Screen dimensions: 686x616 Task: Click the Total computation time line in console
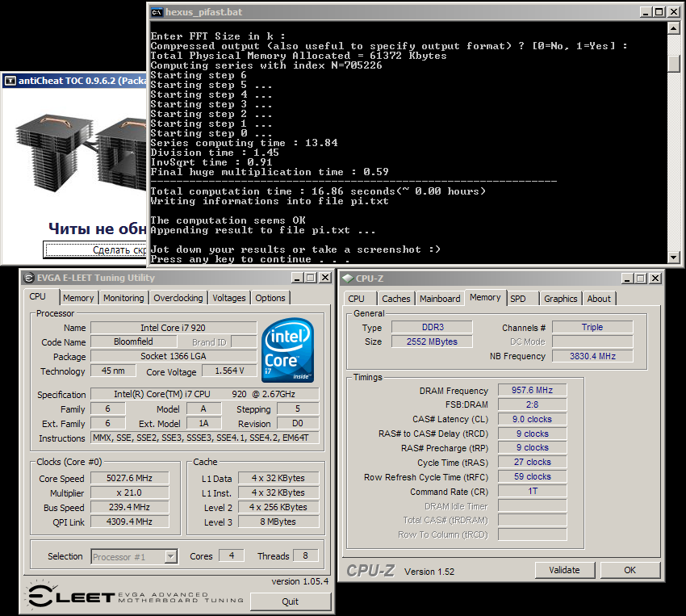pyautogui.click(x=318, y=191)
